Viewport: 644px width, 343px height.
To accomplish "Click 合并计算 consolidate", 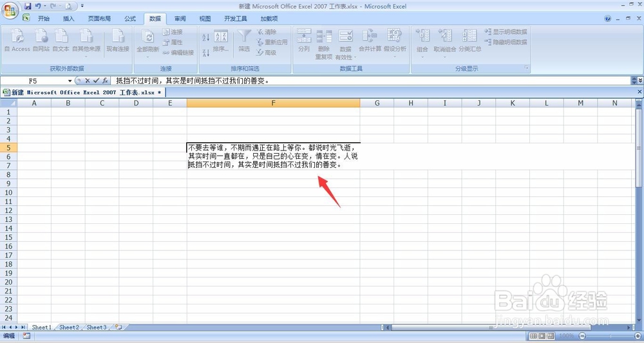I will 370,40.
